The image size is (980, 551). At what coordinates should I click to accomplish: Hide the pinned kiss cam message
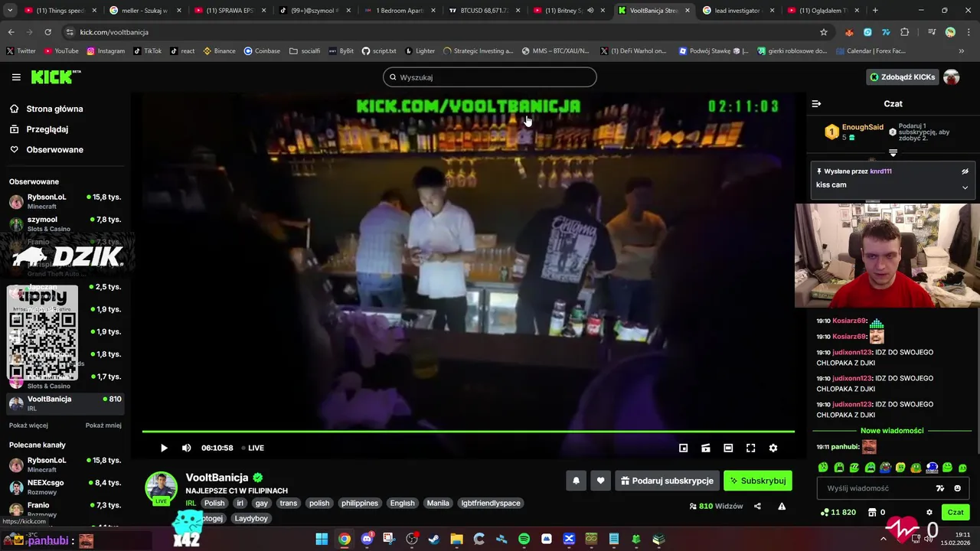coord(965,171)
